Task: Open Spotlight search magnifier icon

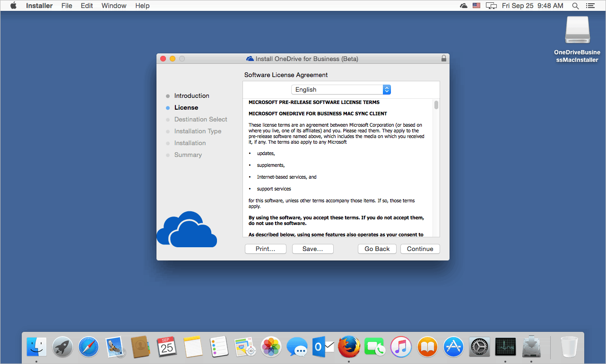Action: pyautogui.click(x=575, y=6)
